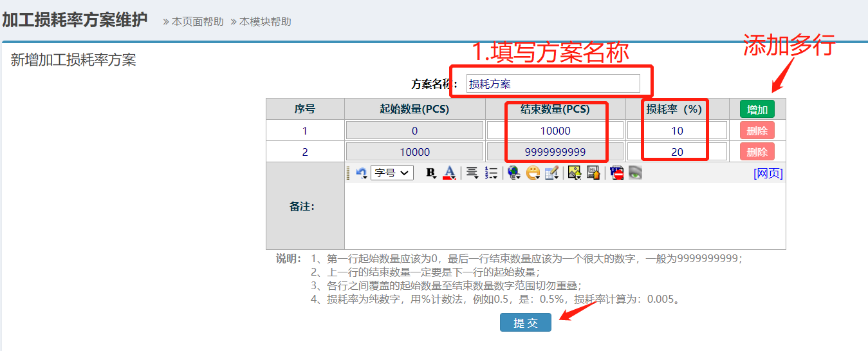The height and width of the screenshot is (351, 868).
Task: Click the numbered list icon
Action: [x=491, y=173]
